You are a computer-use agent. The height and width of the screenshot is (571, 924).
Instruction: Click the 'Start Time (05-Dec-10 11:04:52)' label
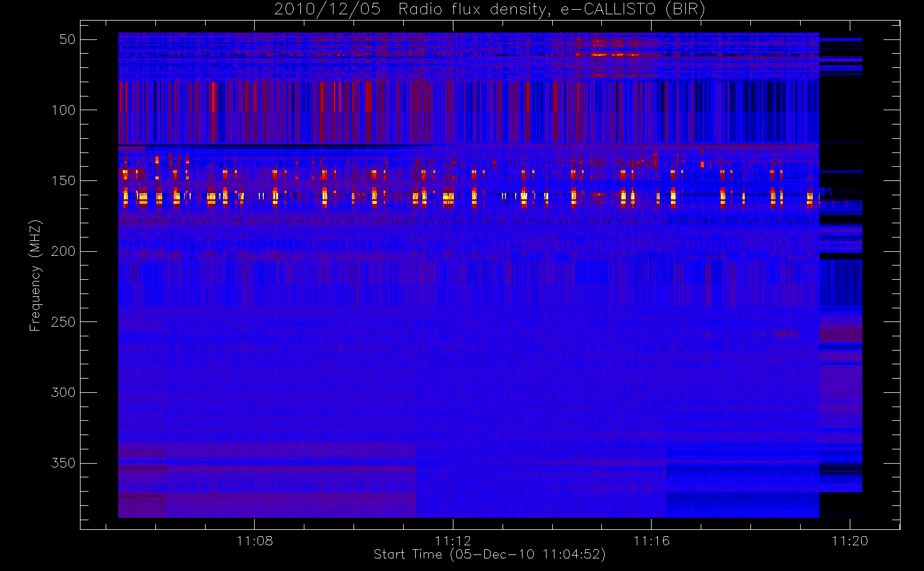click(x=489, y=554)
